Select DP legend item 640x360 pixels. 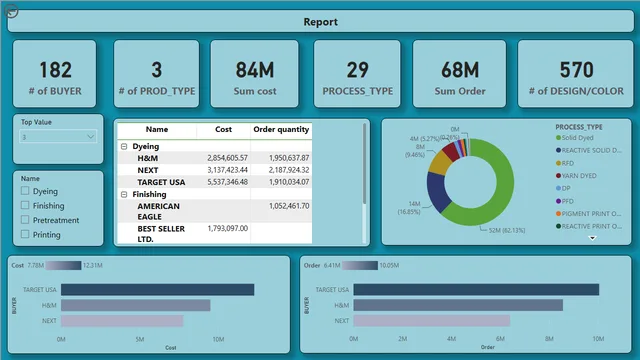click(x=563, y=188)
